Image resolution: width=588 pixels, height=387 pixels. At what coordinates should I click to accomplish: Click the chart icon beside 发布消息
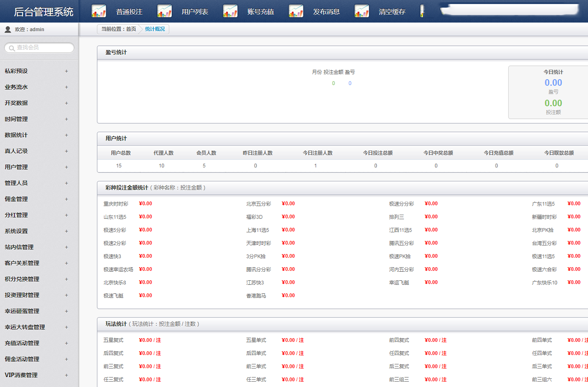(x=296, y=11)
